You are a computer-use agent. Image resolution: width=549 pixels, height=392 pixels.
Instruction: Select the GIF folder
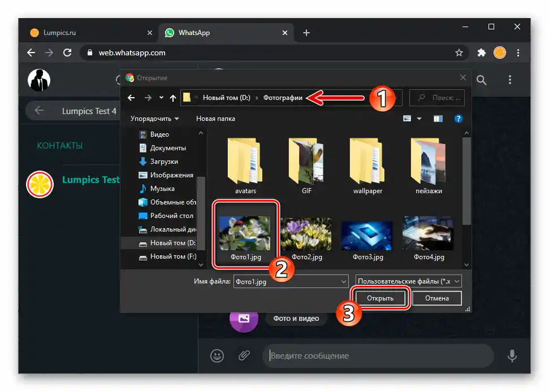pyautogui.click(x=306, y=166)
